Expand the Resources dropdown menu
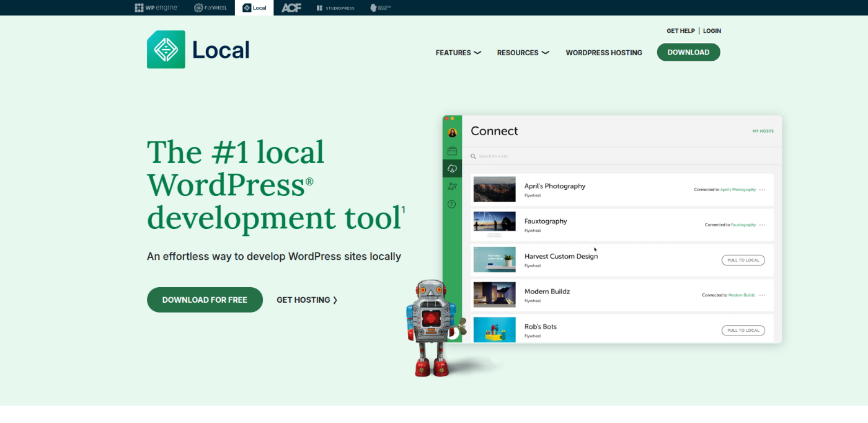 tap(523, 53)
